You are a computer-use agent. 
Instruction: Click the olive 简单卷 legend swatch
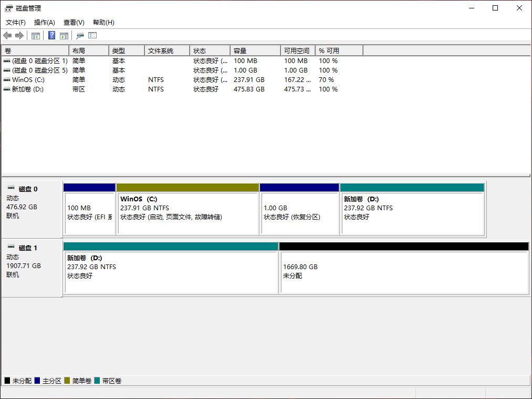click(x=67, y=381)
